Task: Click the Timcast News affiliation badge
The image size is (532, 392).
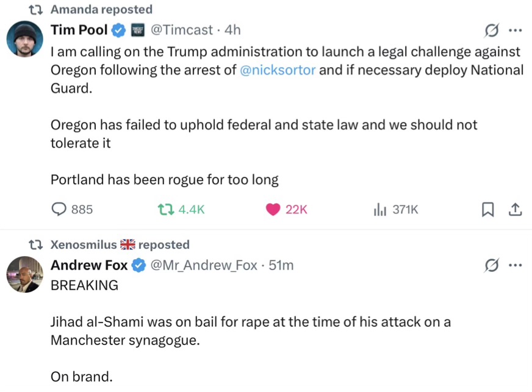Action: tap(138, 29)
